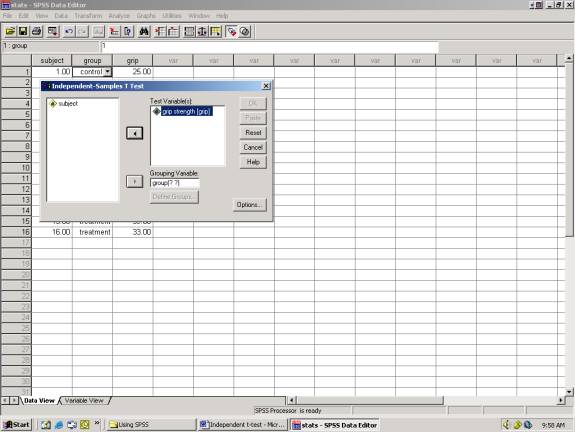Open the Graphs menu
This screenshot has width=575, height=432.
(146, 16)
